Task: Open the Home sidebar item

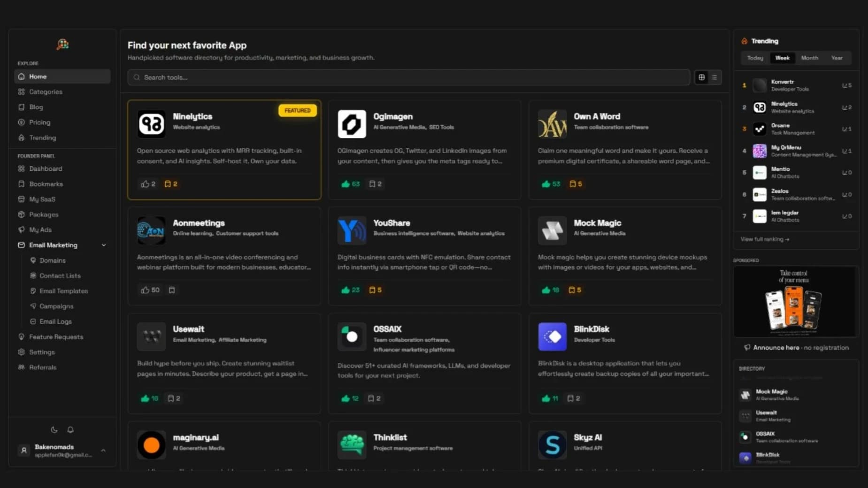Action: click(x=62, y=76)
